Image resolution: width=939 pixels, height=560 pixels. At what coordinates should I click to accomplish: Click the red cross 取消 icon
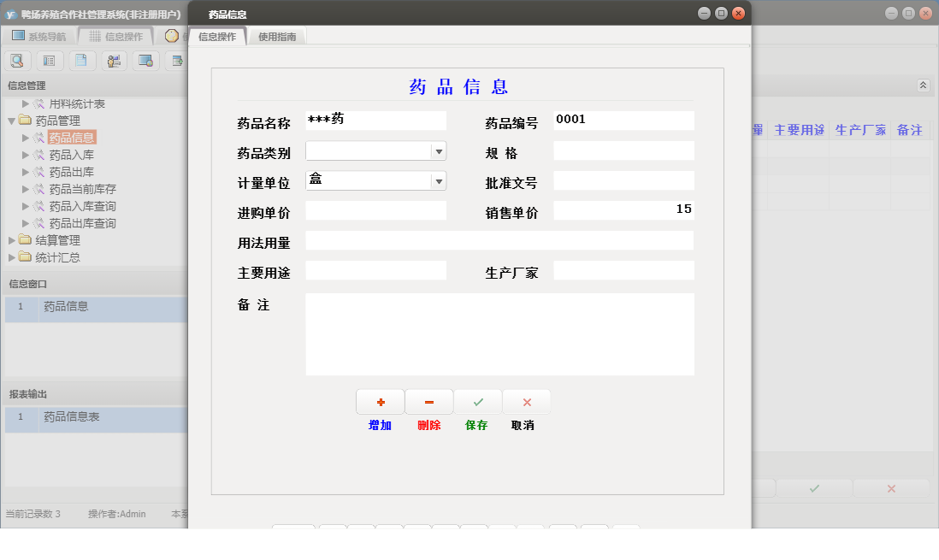[527, 401]
